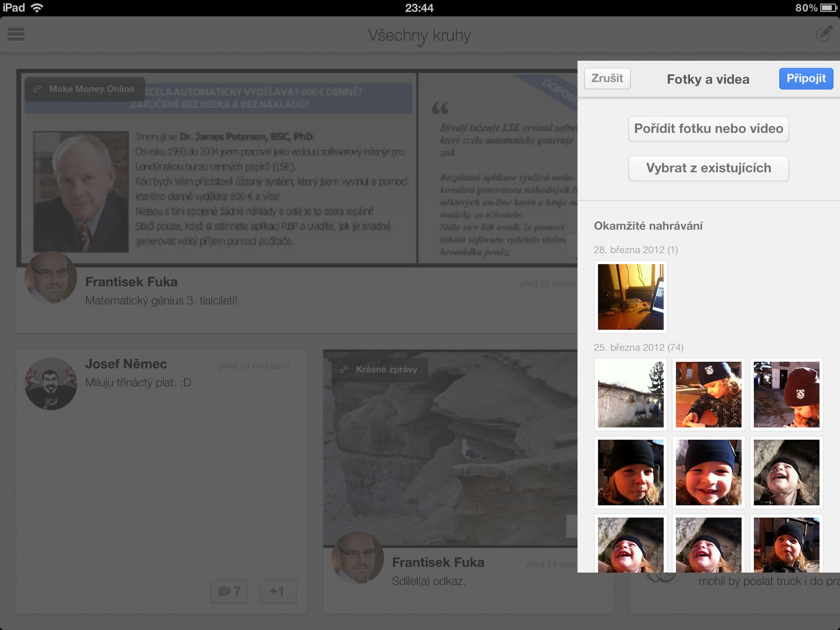
Task: Click the Připojit attach button
Action: (x=806, y=79)
